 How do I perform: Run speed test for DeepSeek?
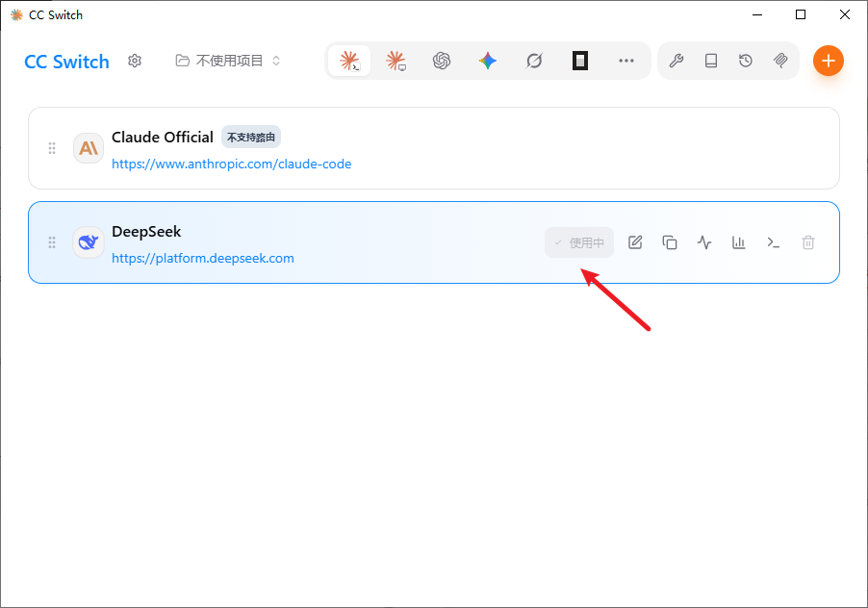tap(704, 242)
